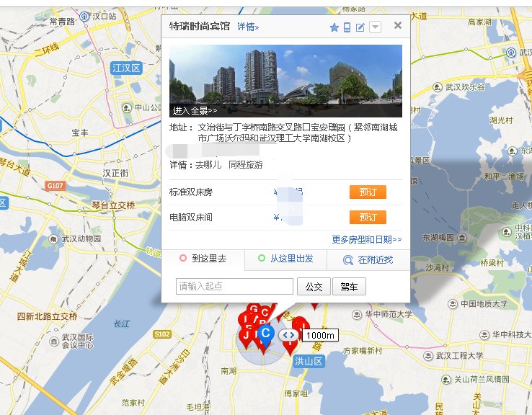
Task: Click the 汉正街 map label
Action: click(x=115, y=173)
